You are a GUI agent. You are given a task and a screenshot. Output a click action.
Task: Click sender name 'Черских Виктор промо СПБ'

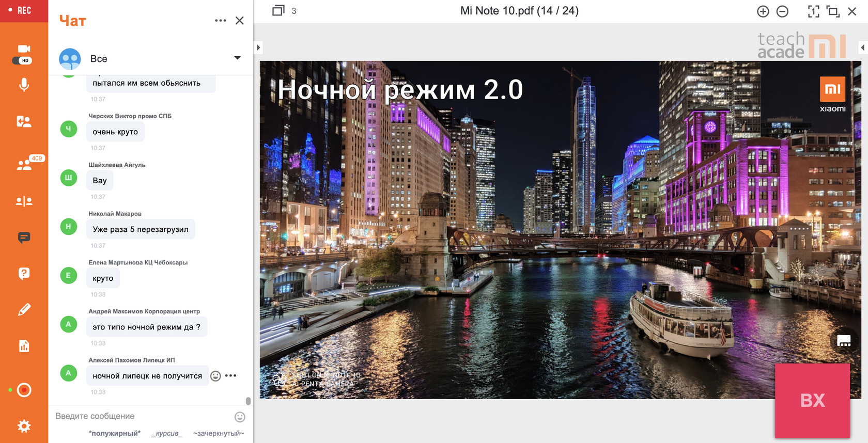coord(130,116)
